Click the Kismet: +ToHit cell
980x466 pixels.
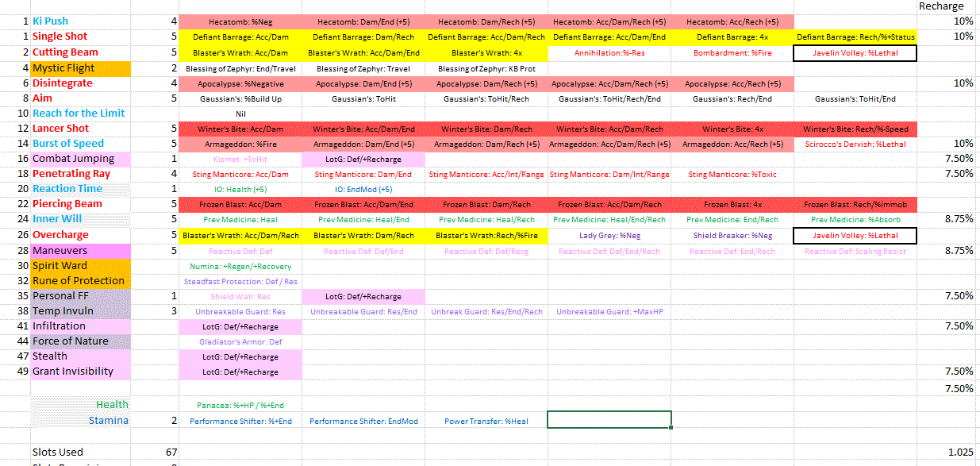[240, 160]
